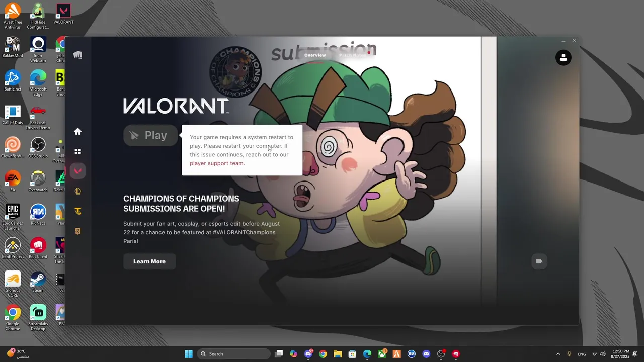Viewport: 644px width, 362px height.
Task: Open Microsoft Store from the taskbar
Action: (353, 354)
